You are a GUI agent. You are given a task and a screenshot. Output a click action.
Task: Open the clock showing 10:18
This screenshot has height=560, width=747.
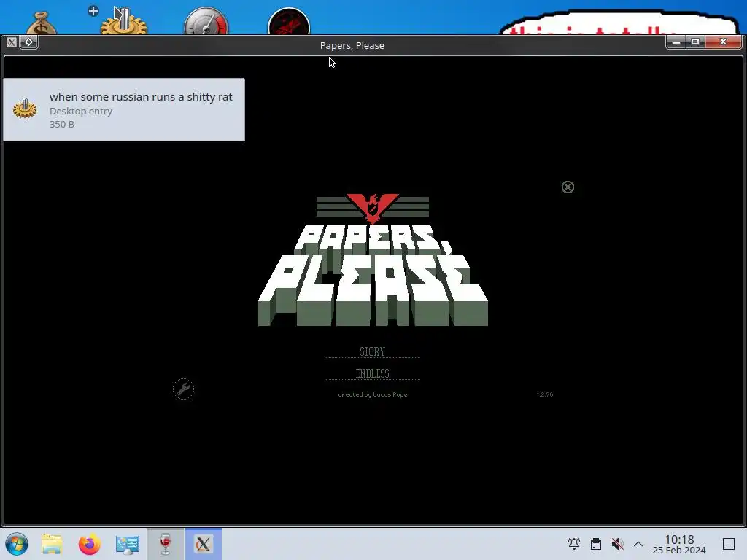click(679, 544)
